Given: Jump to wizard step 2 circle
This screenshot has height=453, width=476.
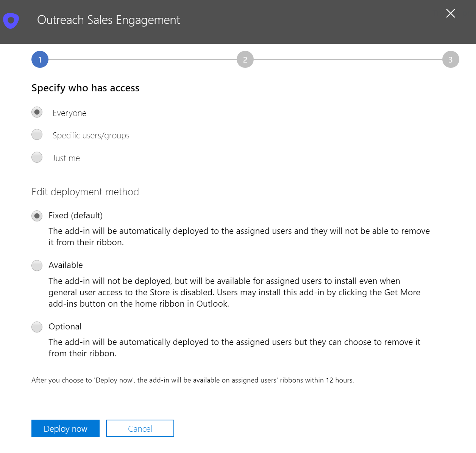Looking at the screenshot, I should [x=245, y=60].
